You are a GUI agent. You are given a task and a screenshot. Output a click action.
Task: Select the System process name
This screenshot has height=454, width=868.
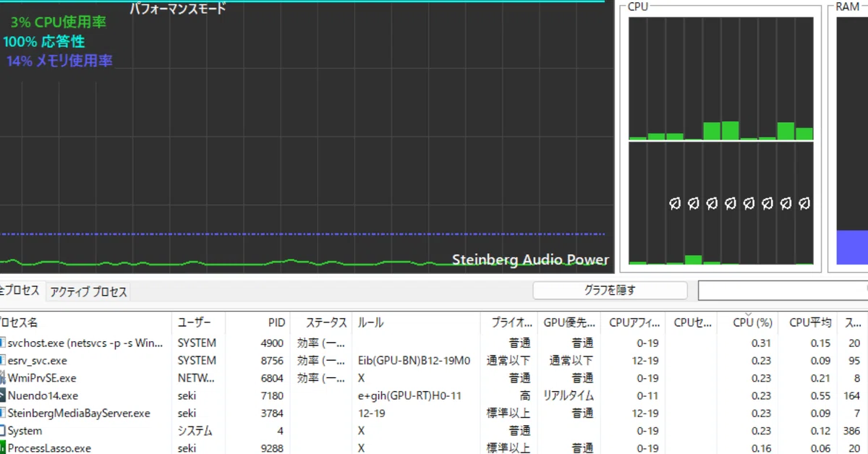[25, 430]
